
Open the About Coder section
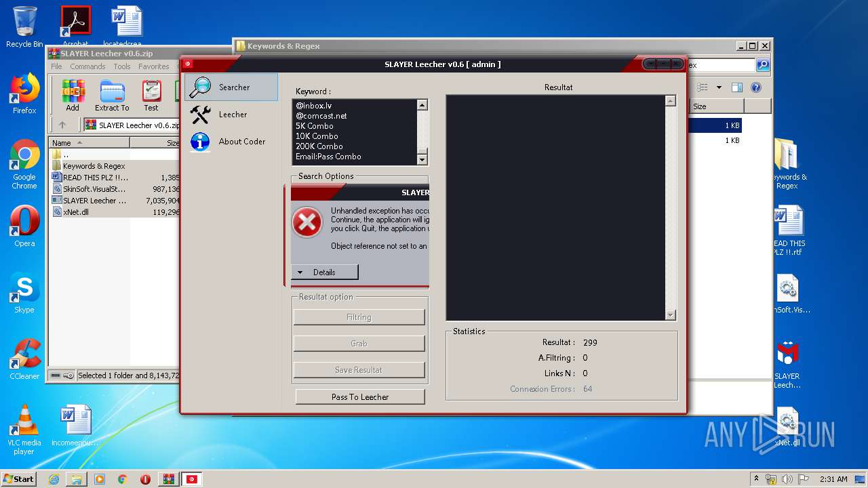(x=241, y=142)
